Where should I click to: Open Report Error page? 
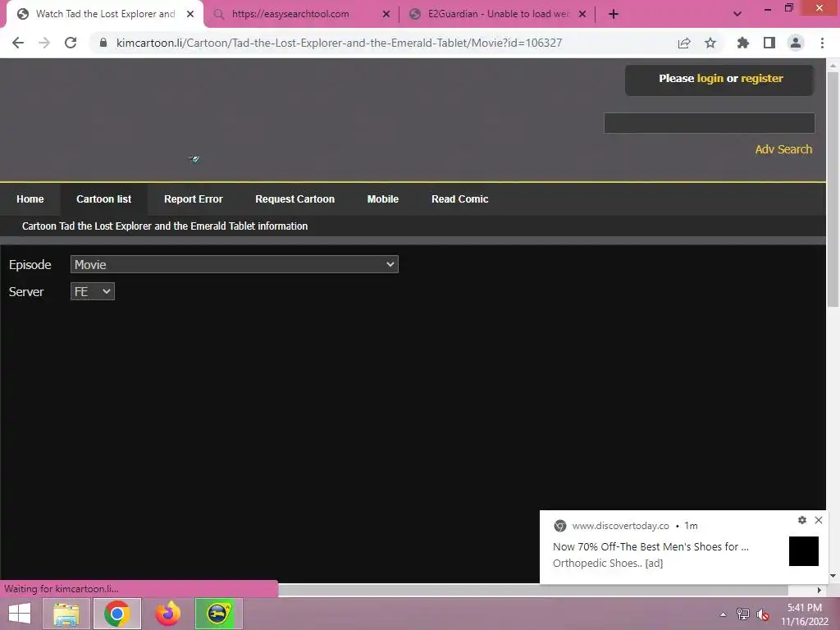click(194, 199)
